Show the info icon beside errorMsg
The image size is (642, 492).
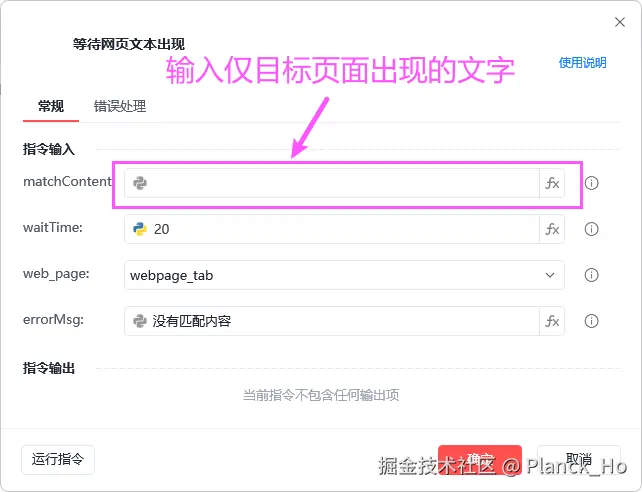591,321
